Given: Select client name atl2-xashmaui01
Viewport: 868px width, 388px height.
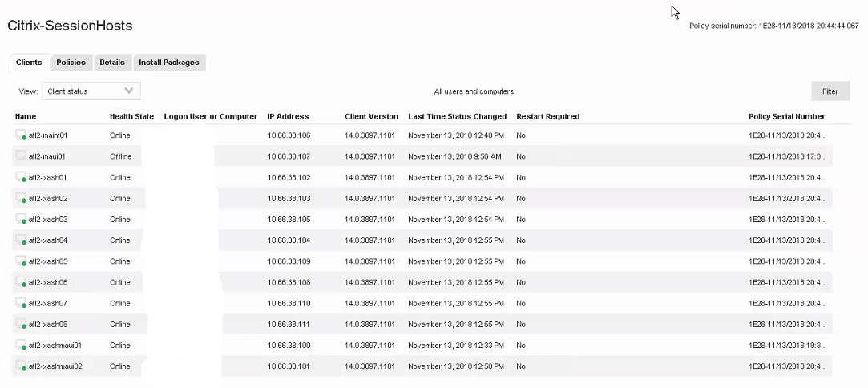Looking at the screenshot, I should (55, 346).
